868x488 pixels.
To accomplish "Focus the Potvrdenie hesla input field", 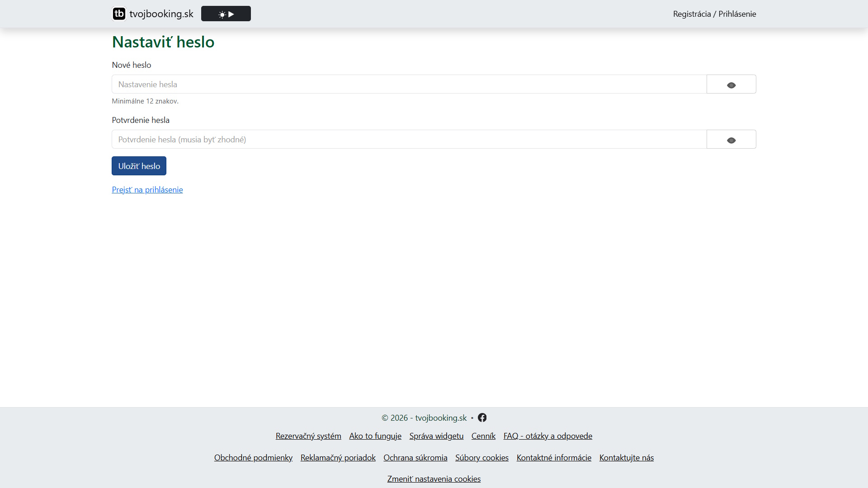I will click(x=409, y=139).
